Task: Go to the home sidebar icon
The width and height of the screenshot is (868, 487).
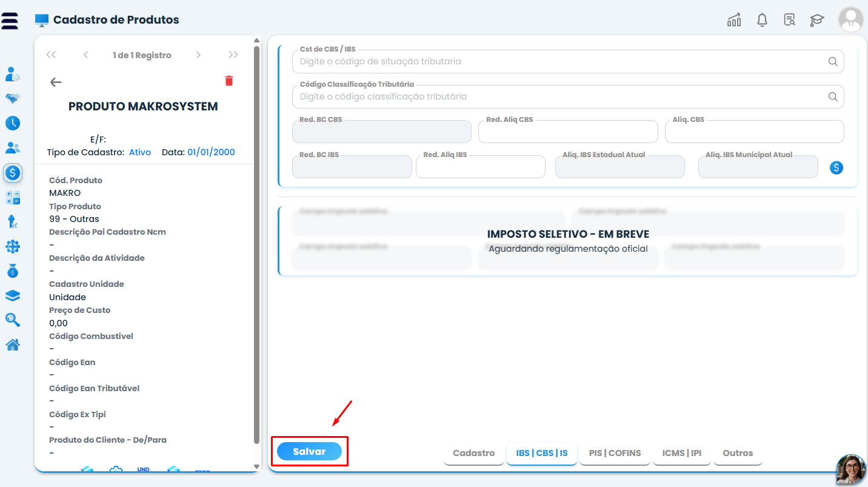Action: (x=13, y=344)
